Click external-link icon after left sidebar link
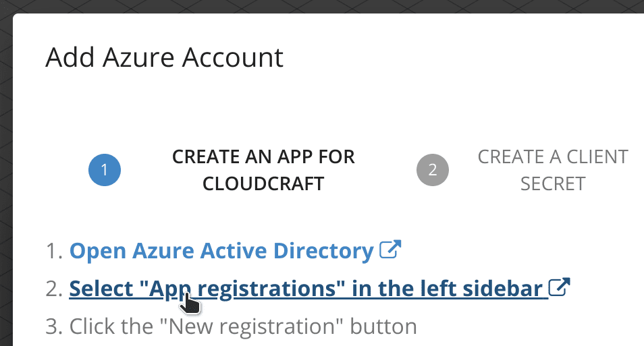This screenshot has height=346, width=644. (x=559, y=287)
